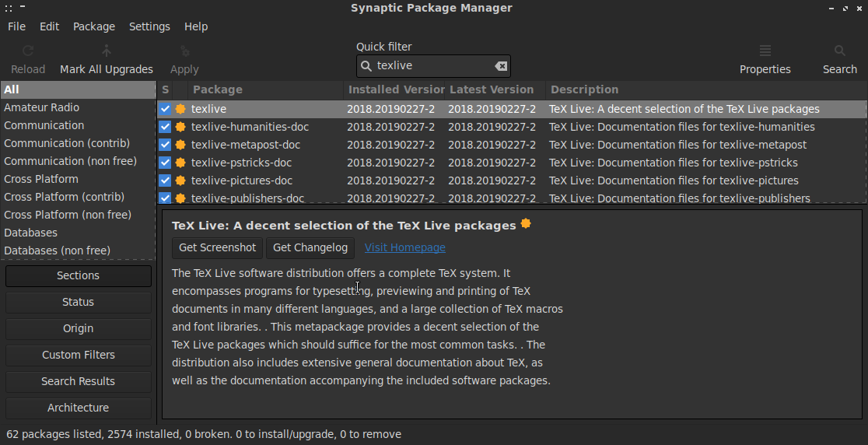The image size is (868, 445).
Task: Click the status bar package count text
Action: tap(204, 434)
